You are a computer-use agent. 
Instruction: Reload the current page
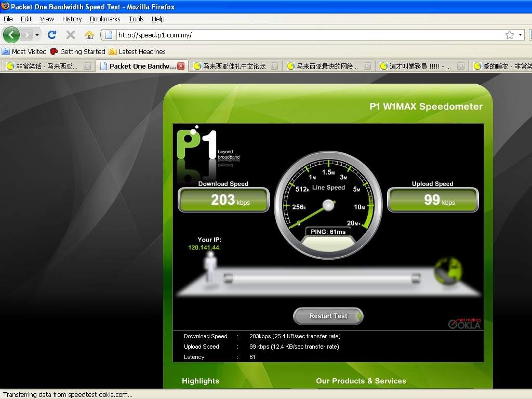pyautogui.click(x=51, y=35)
